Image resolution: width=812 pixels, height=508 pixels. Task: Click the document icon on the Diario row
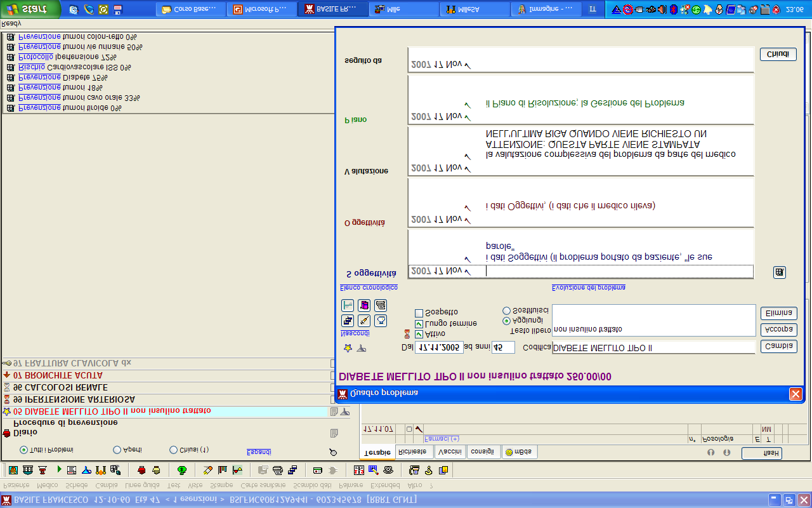334,433
